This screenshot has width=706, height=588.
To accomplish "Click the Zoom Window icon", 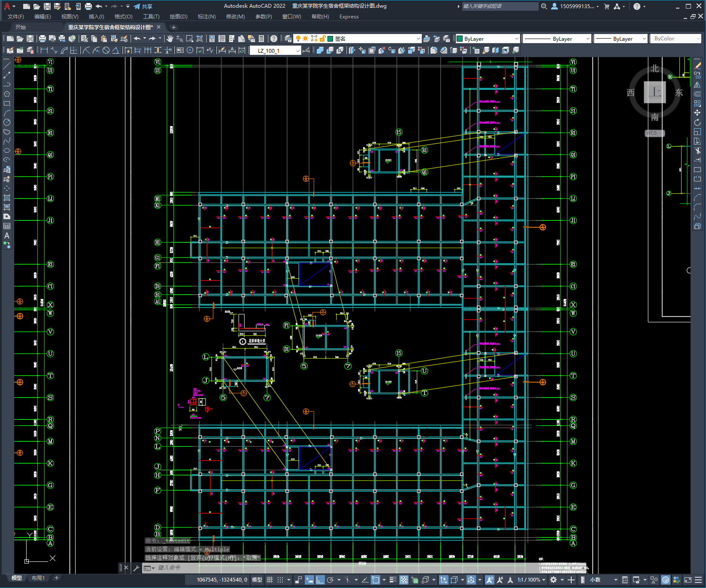I will tap(189, 39).
